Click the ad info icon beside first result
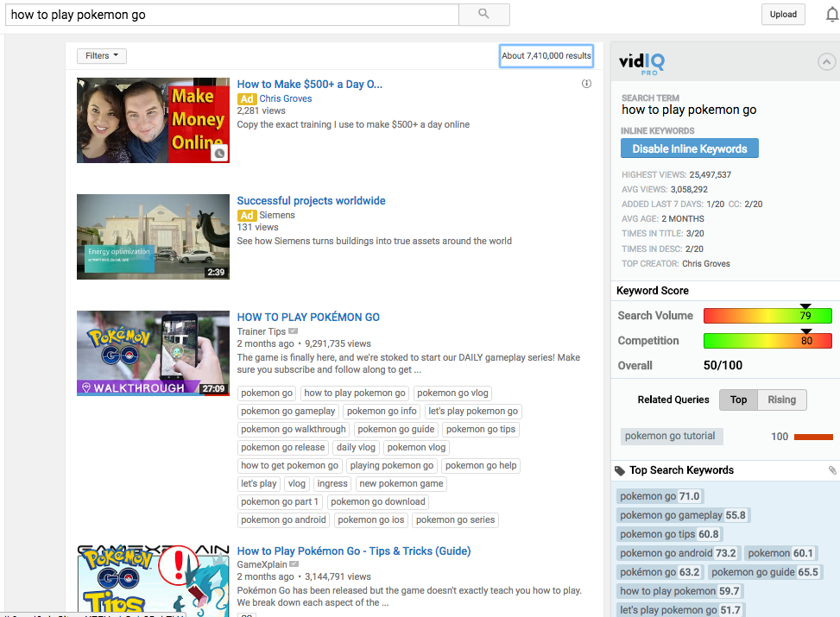The image size is (840, 617). point(586,84)
